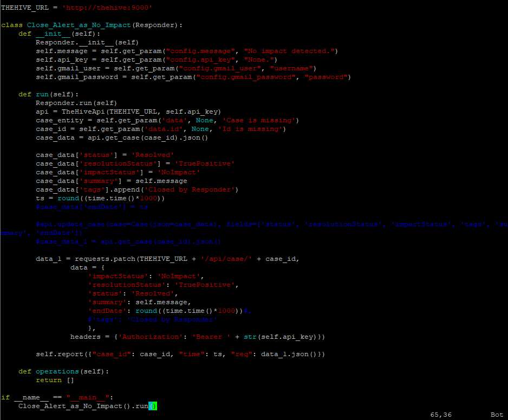
Task: Click 'NoImpact' in case_data impactStatus line
Action: 179,172
